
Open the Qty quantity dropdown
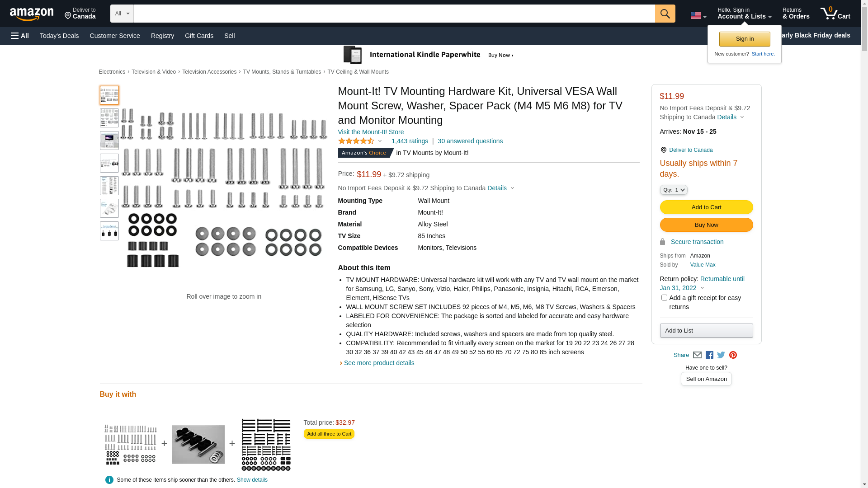(x=674, y=190)
